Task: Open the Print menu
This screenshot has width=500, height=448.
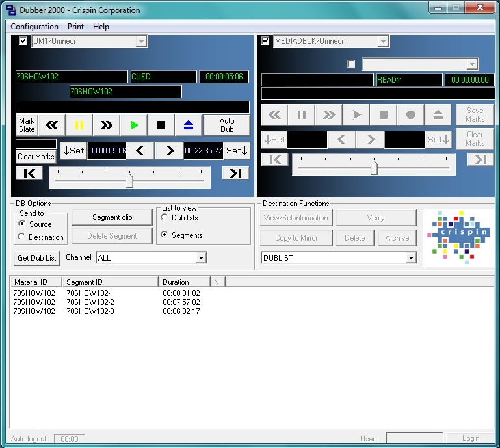Action: point(75,27)
